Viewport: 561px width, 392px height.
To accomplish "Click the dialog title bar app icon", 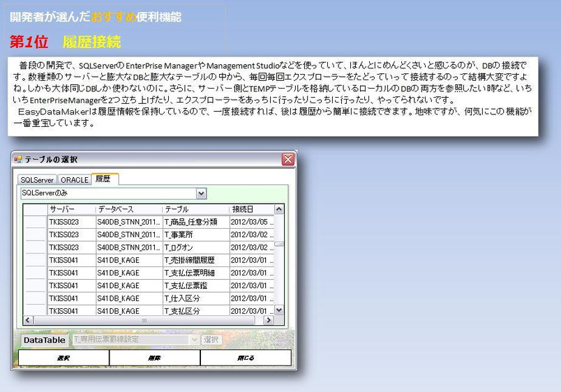I will 18,160.
